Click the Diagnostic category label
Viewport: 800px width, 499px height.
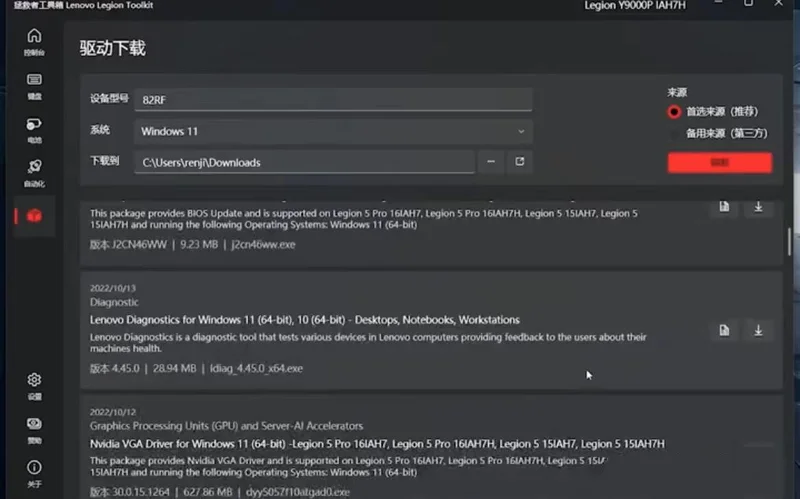pyautogui.click(x=114, y=302)
